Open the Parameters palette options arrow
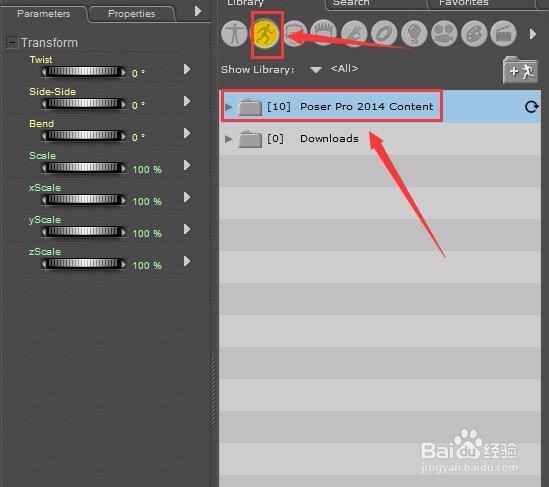Viewport: 549px width, 487px height. (198, 11)
